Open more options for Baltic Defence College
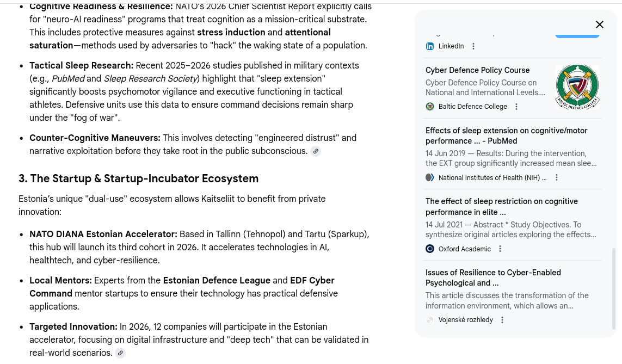The height and width of the screenshot is (364, 622). pyautogui.click(x=516, y=107)
